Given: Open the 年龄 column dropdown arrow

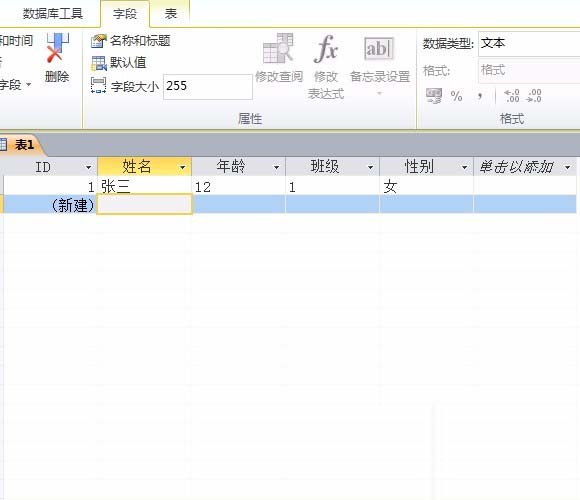Looking at the screenshot, I should pyautogui.click(x=276, y=168).
